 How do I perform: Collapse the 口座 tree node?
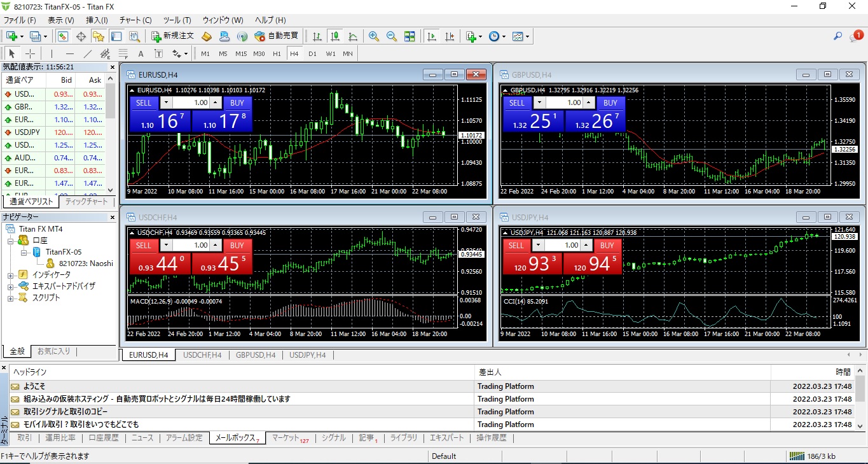[x=11, y=241]
